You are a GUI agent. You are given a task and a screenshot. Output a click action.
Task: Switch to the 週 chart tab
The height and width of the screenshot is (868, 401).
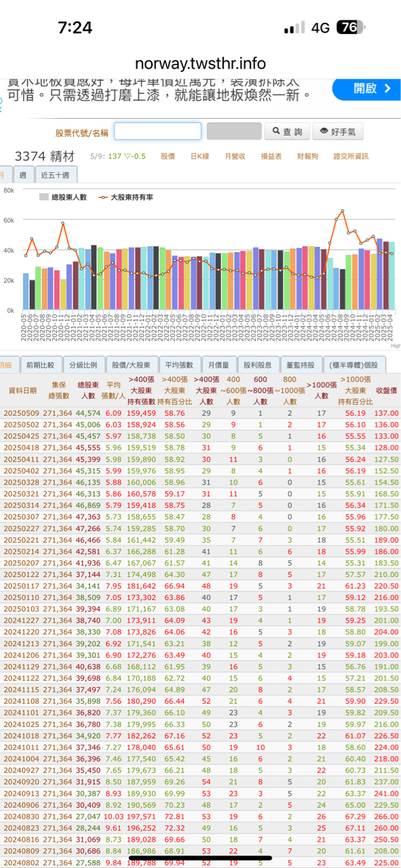click(24, 175)
